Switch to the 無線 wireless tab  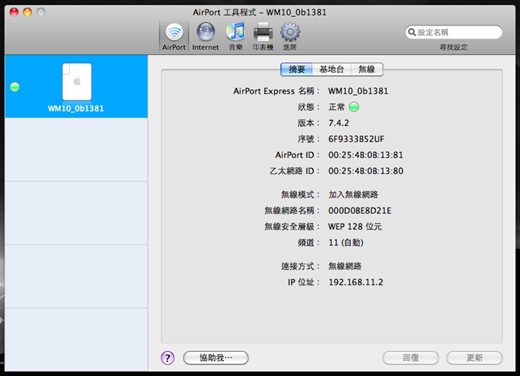pos(367,69)
